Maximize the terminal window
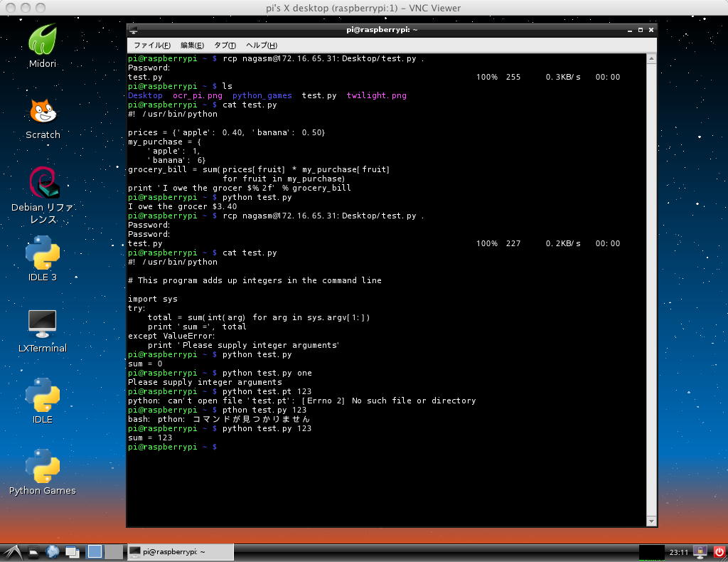728x562 pixels. (641, 30)
